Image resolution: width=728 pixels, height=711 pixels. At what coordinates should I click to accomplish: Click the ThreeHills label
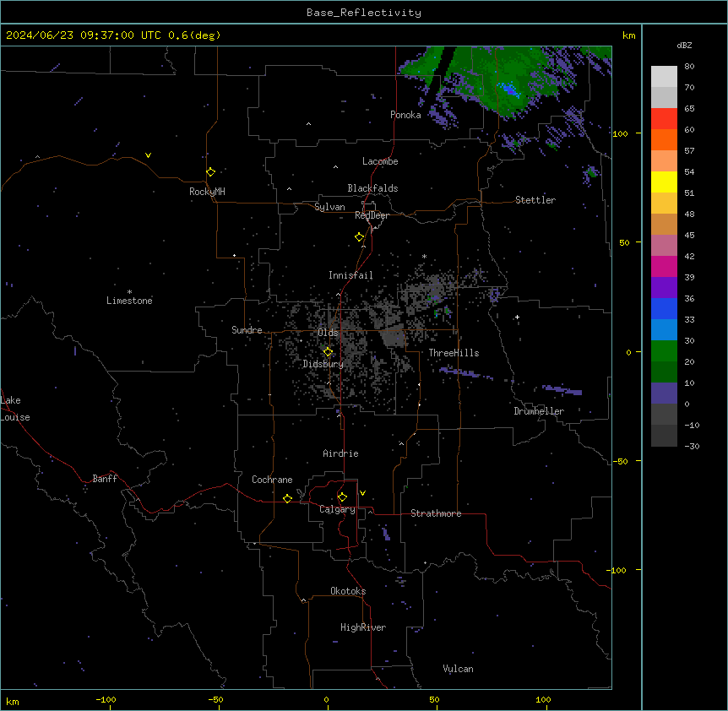click(x=454, y=353)
